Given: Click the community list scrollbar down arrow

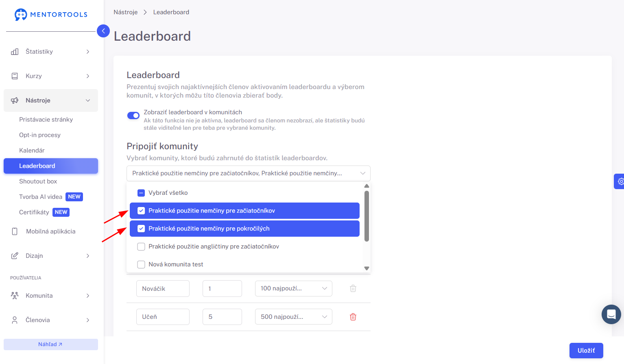Looking at the screenshot, I should [x=367, y=268].
